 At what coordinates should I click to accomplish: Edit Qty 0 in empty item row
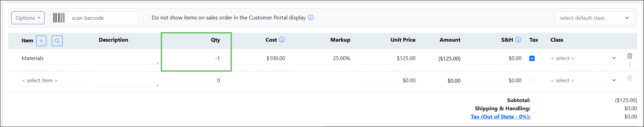[193, 81]
